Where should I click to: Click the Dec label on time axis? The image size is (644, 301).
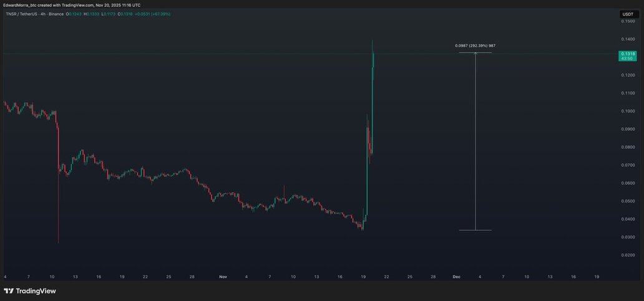(456, 276)
